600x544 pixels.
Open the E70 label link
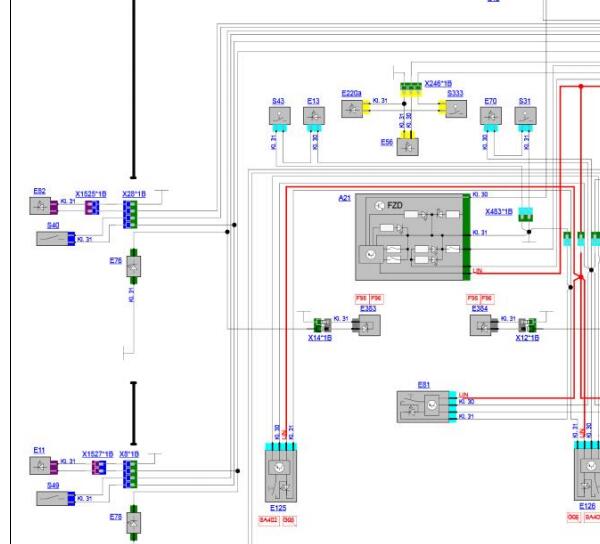pyautogui.click(x=491, y=101)
